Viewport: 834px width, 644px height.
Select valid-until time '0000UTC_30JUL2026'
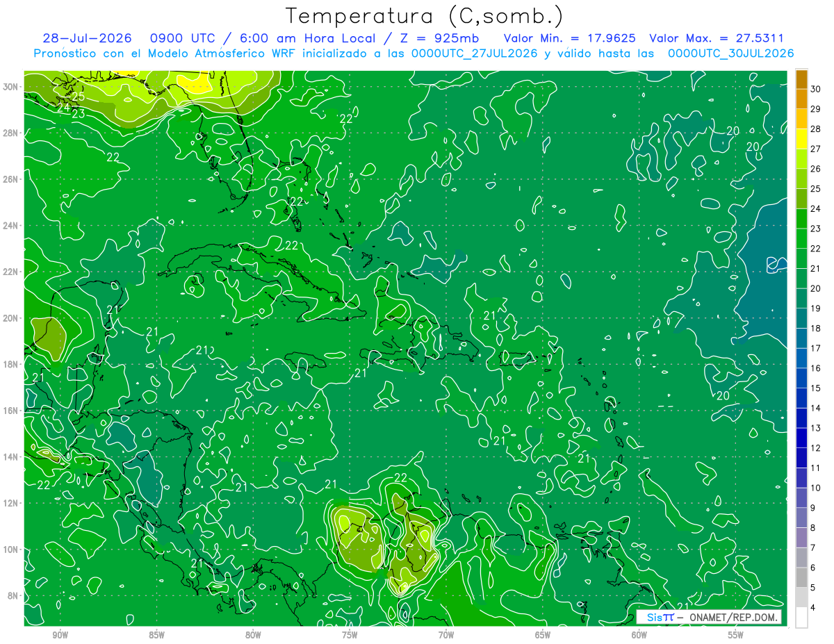730,53
